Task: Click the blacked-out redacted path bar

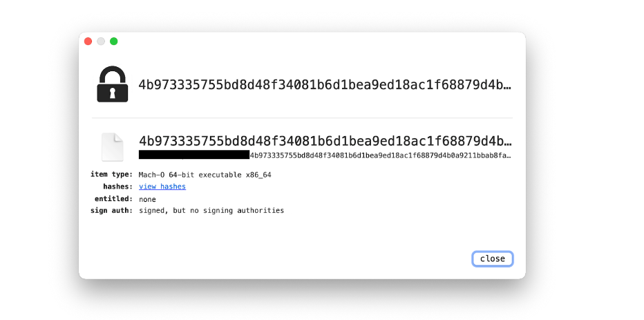Action: click(x=194, y=155)
